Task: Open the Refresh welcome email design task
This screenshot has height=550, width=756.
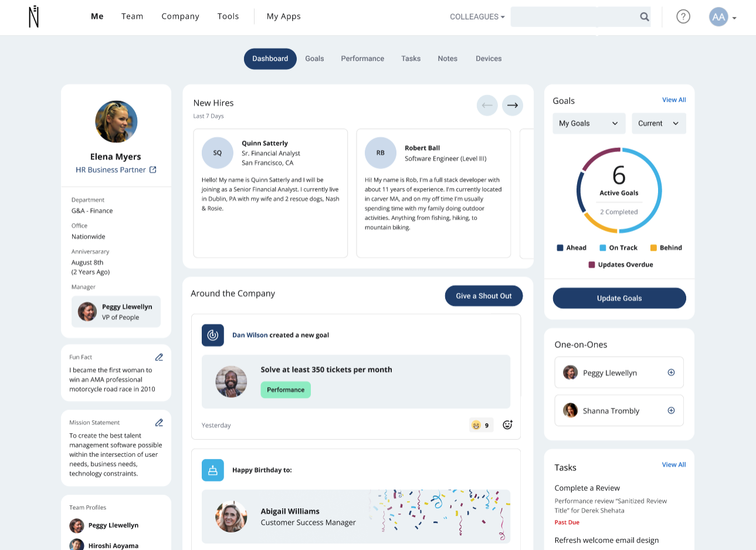Action: [x=606, y=541]
